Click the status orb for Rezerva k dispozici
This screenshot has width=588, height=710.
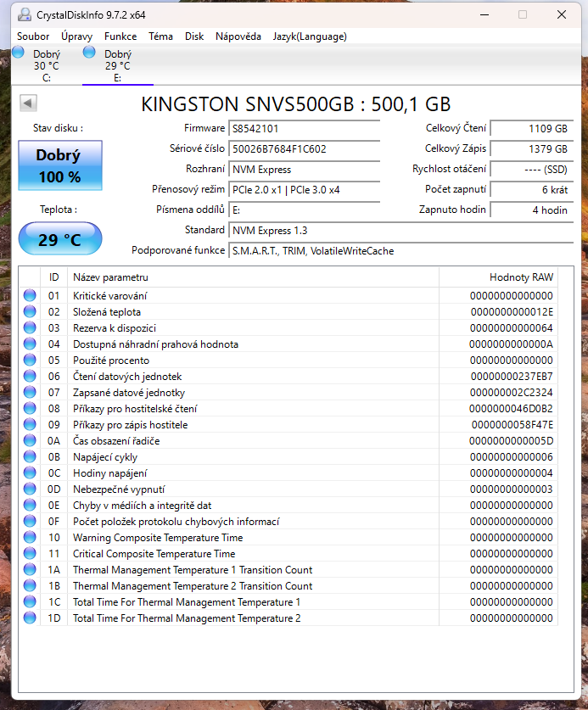click(30, 327)
